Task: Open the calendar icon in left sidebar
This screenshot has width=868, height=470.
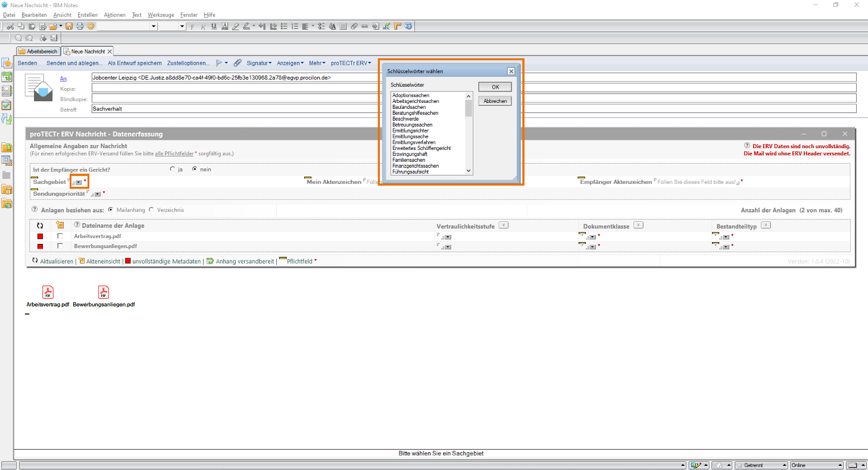Action: (x=7, y=77)
